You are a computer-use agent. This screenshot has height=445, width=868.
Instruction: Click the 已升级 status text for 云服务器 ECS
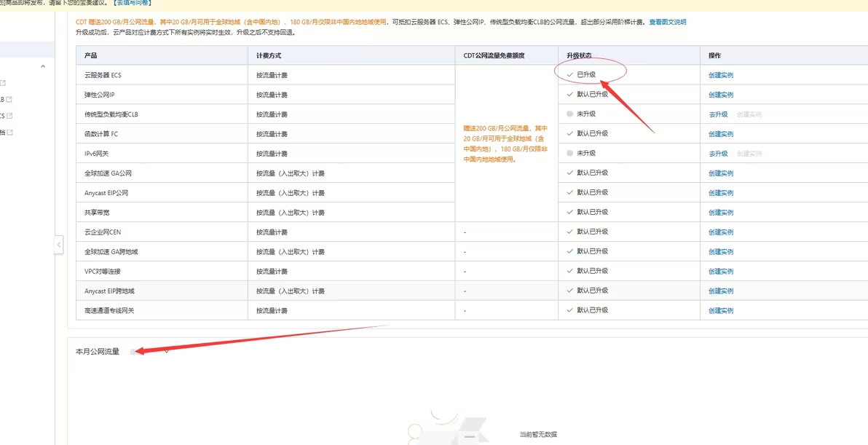[x=586, y=74]
